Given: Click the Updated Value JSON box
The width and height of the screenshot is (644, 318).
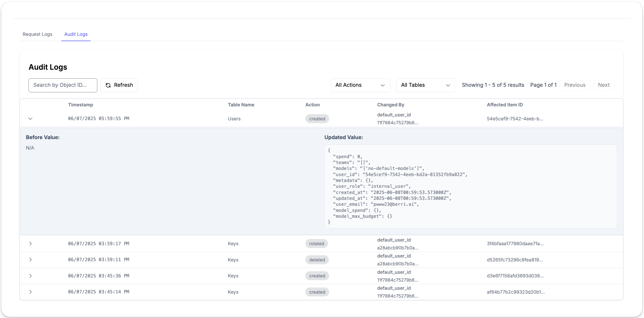Looking at the screenshot, I should [x=470, y=186].
